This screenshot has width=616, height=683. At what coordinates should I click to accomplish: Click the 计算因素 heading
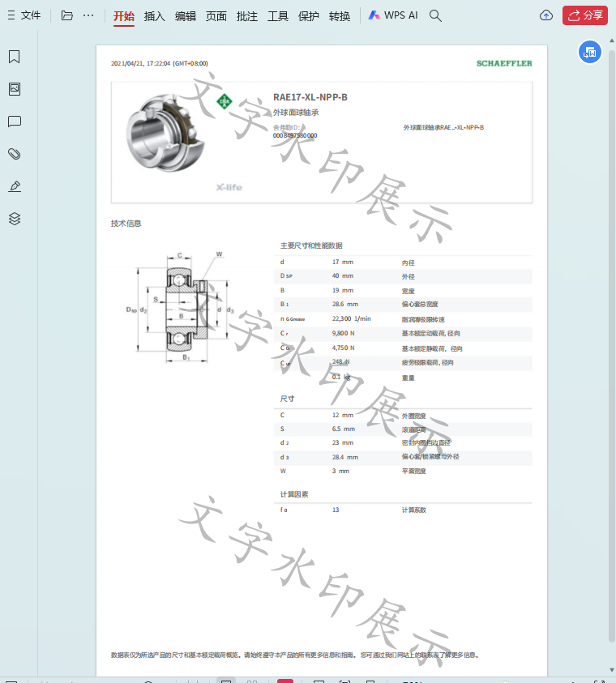[x=294, y=494]
